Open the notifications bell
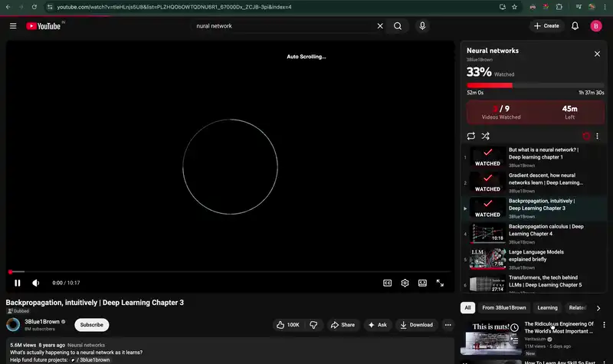The height and width of the screenshot is (364, 613). coord(575,26)
